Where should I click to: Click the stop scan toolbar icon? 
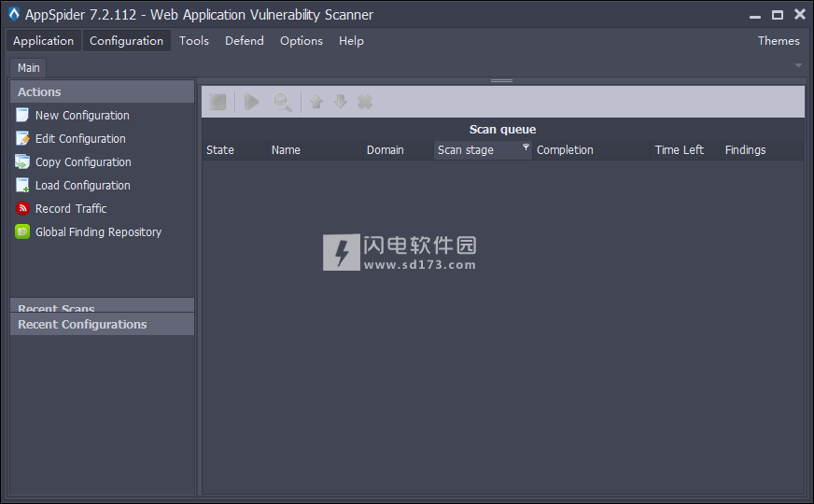click(x=218, y=102)
